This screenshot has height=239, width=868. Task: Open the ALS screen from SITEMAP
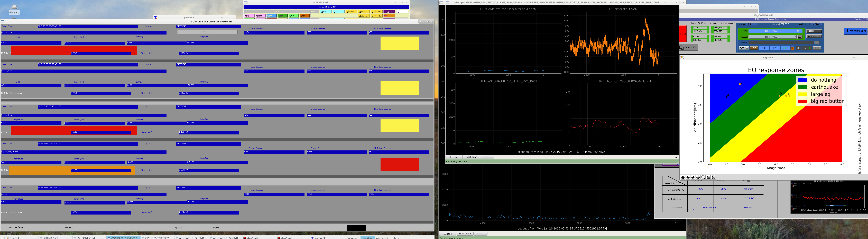pyautogui.click(x=283, y=16)
